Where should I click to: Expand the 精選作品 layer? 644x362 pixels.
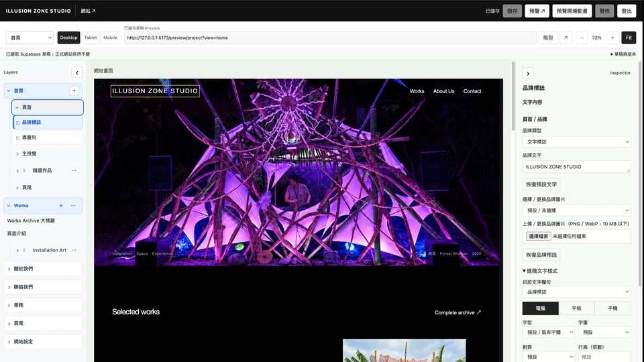click(17, 171)
